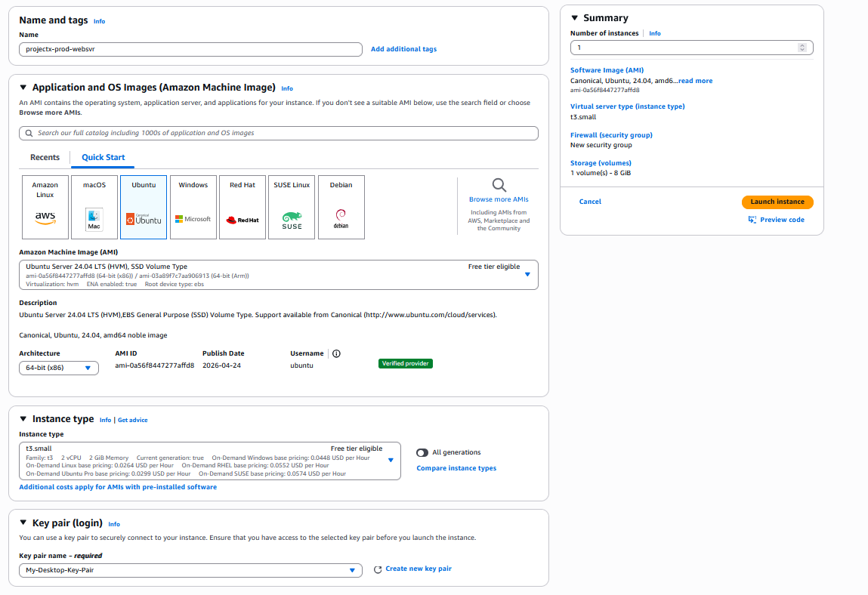The image size is (868, 595).
Task: Switch to the Recents tab
Action: pyautogui.click(x=45, y=158)
